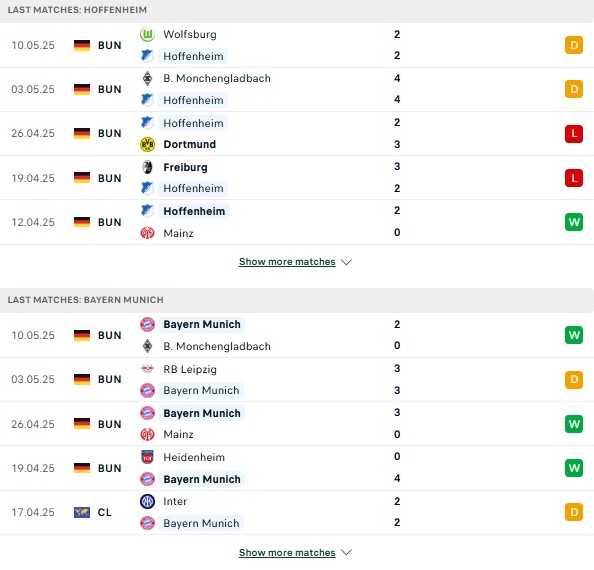Click the Freiburg club logo
594x570 pixels.
[x=147, y=167]
